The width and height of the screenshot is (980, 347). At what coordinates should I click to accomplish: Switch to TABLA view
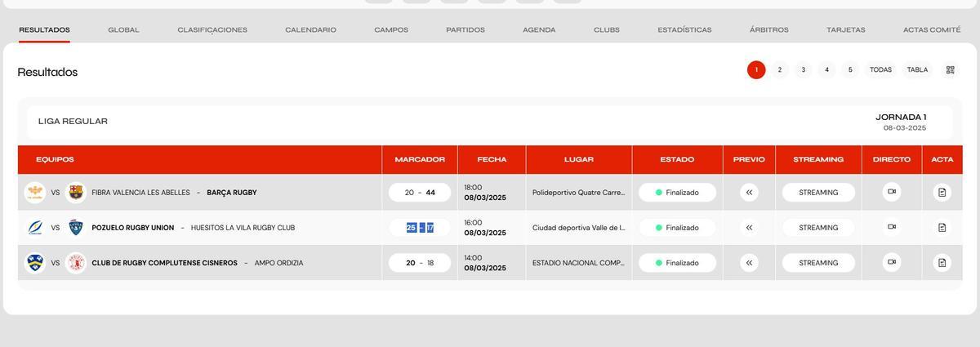click(x=918, y=70)
